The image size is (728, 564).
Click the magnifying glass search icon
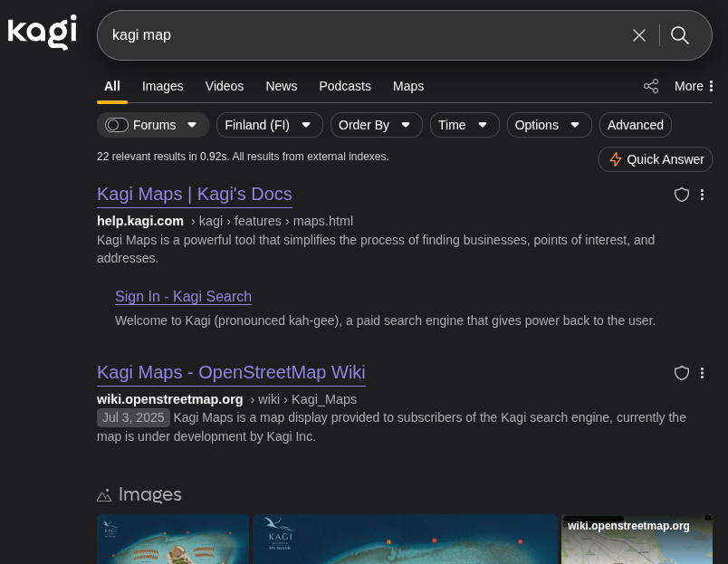pos(680,35)
